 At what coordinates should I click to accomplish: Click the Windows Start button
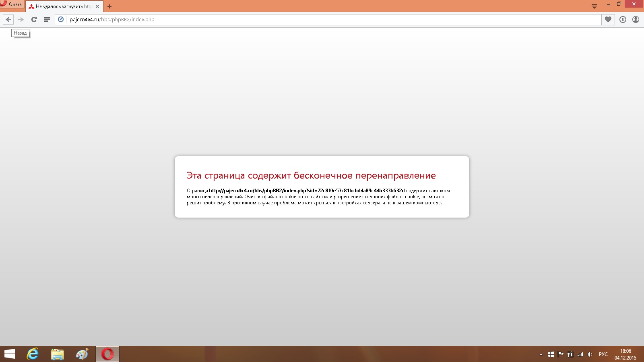[9, 354]
